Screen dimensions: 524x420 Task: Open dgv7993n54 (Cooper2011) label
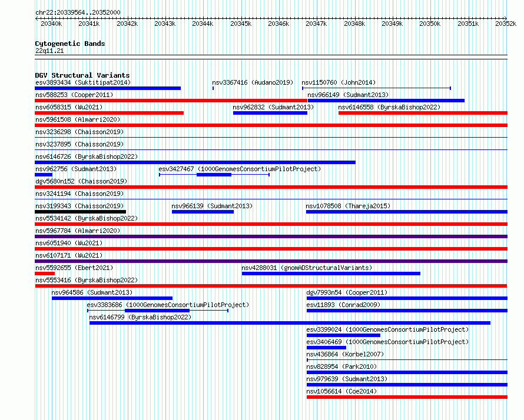(x=347, y=292)
